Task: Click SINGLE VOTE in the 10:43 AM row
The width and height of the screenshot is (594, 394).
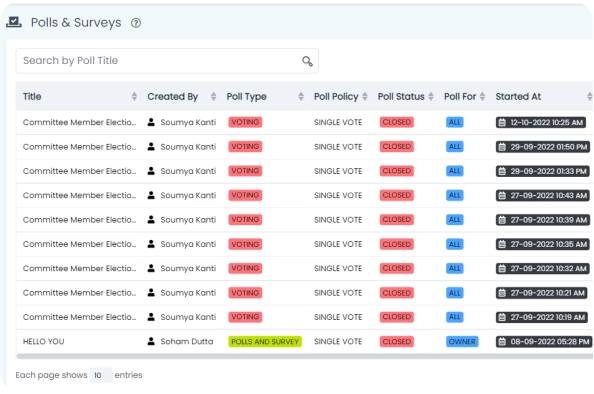Action: point(338,195)
